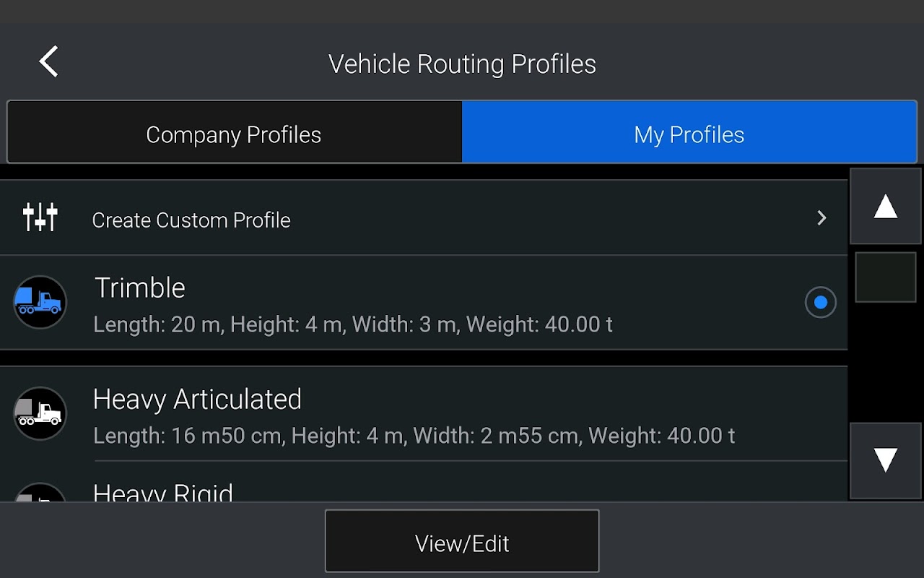Image resolution: width=924 pixels, height=578 pixels.
Task: Click the Trimble profile name
Action: click(140, 288)
